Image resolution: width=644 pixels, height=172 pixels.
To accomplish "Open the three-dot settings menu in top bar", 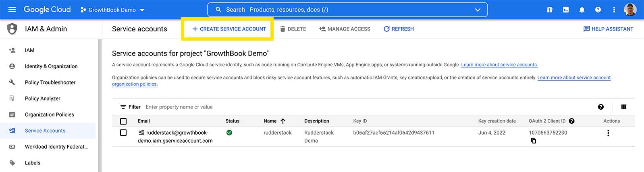I will pyautogui.click(x=614, y=10).
